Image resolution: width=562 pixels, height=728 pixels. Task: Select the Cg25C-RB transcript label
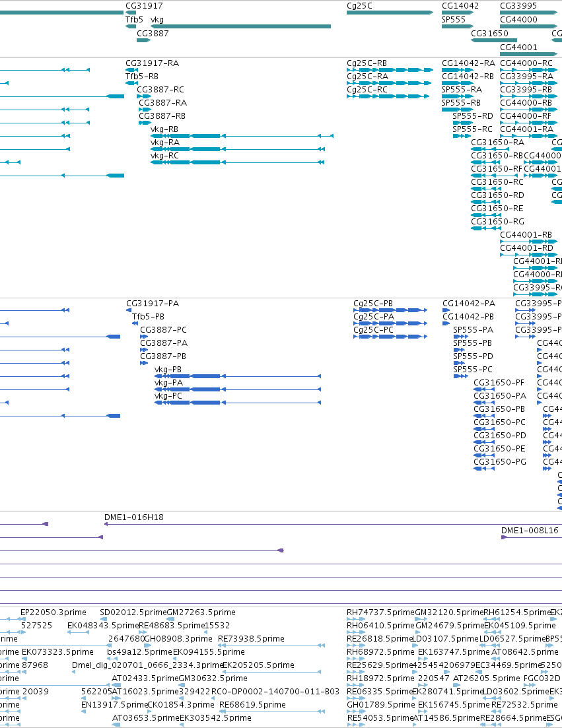click(367, 63)
